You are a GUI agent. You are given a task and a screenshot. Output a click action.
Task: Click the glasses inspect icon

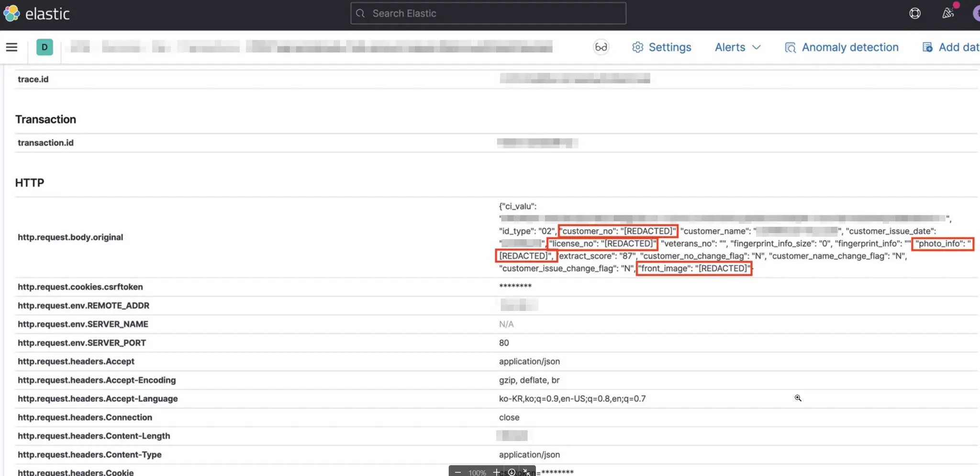pos(601,47)
